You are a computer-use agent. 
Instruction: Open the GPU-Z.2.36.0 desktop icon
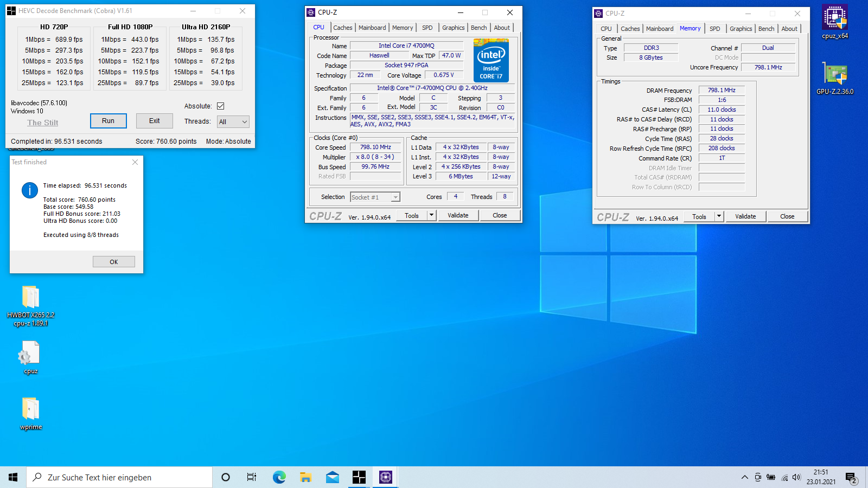pyautogui.click(x=834, y=78)
